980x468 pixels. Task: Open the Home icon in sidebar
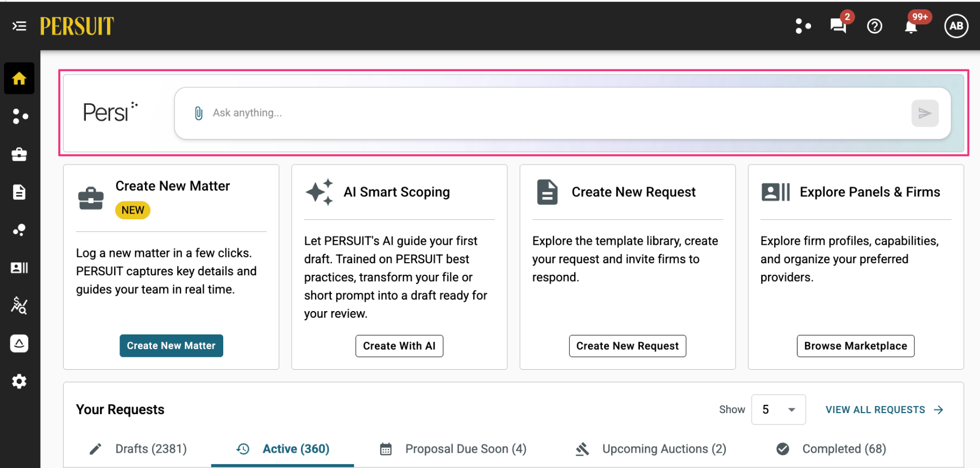click(20, 79)
